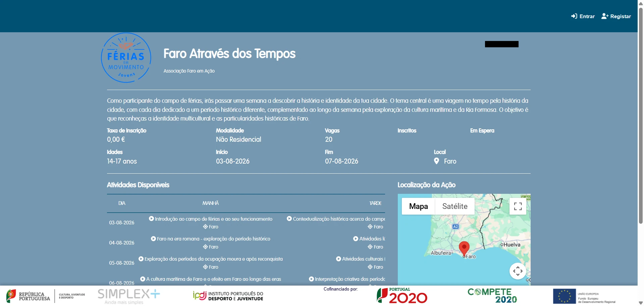Click the Férias em Movimento logo
Viewport: 644px width, 306px height.
pos(126,58)
